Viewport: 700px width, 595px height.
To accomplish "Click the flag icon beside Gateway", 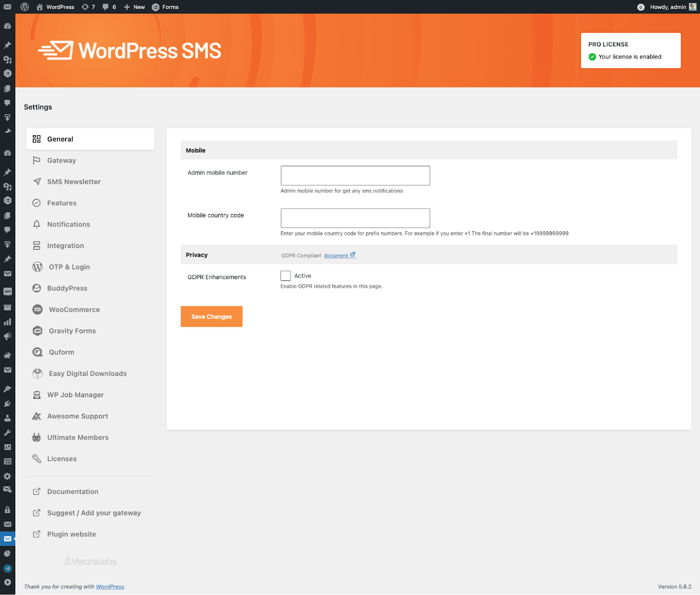I will pyautogui.click(x=37, y=161).
